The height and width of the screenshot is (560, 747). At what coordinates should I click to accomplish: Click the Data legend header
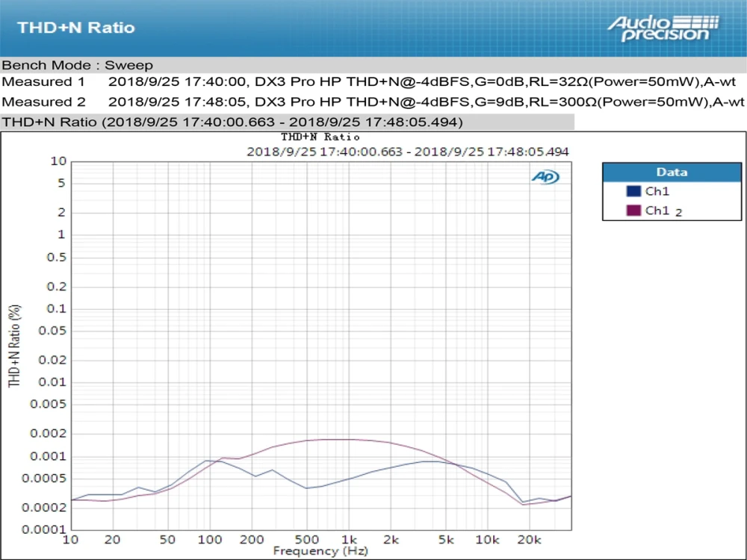(x=672, y=172)
